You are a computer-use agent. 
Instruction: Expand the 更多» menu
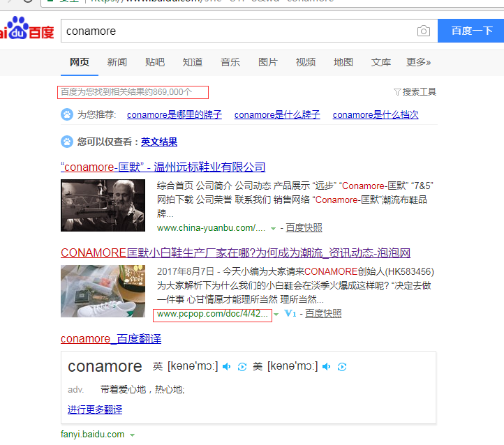(x=418, y=62)
